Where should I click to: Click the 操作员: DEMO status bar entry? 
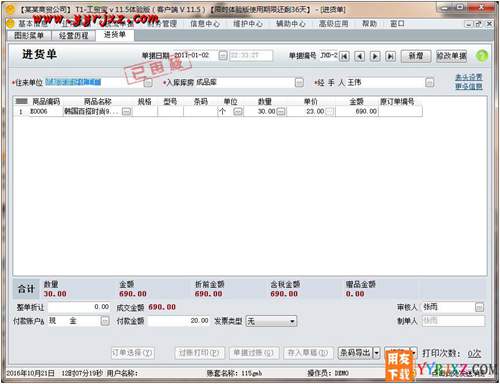tap(328, 373)
